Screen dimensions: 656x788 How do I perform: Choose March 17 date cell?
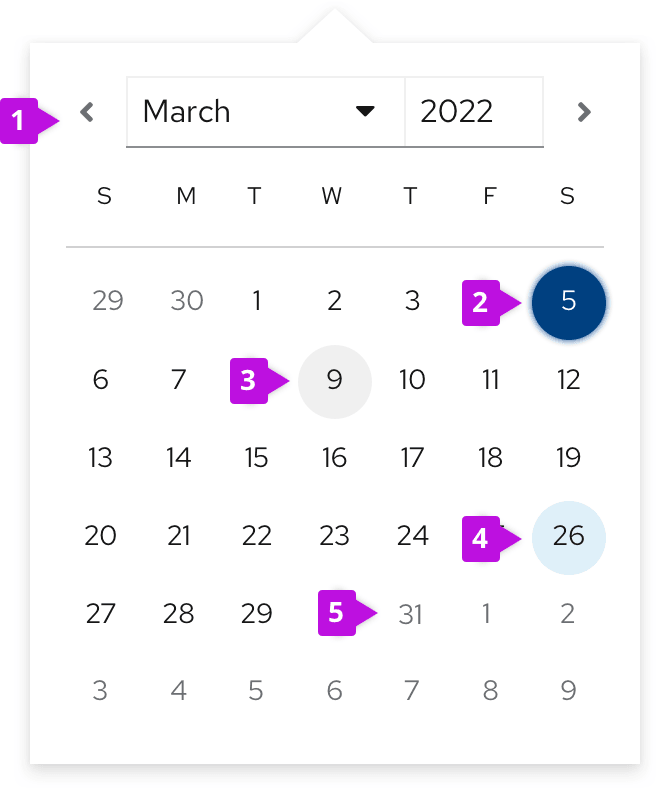coord(412,458)
